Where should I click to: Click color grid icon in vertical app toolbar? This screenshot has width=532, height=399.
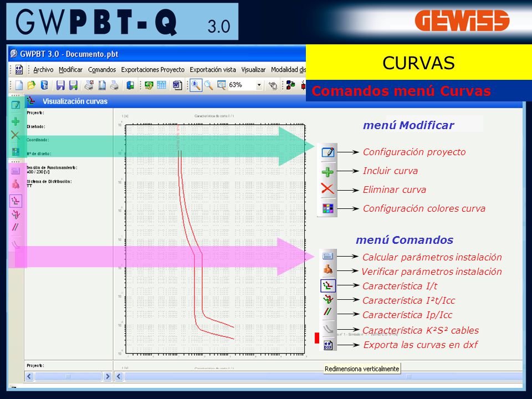(16, 151)
